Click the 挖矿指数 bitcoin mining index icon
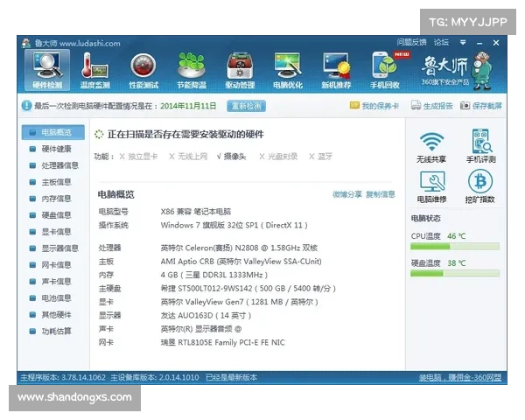 point(480,186)
